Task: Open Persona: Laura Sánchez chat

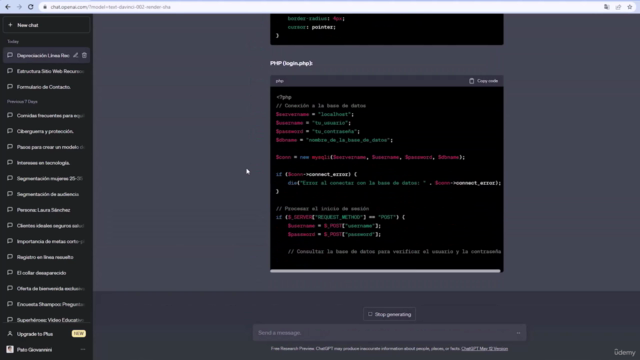Action: (x=46, y=210)
